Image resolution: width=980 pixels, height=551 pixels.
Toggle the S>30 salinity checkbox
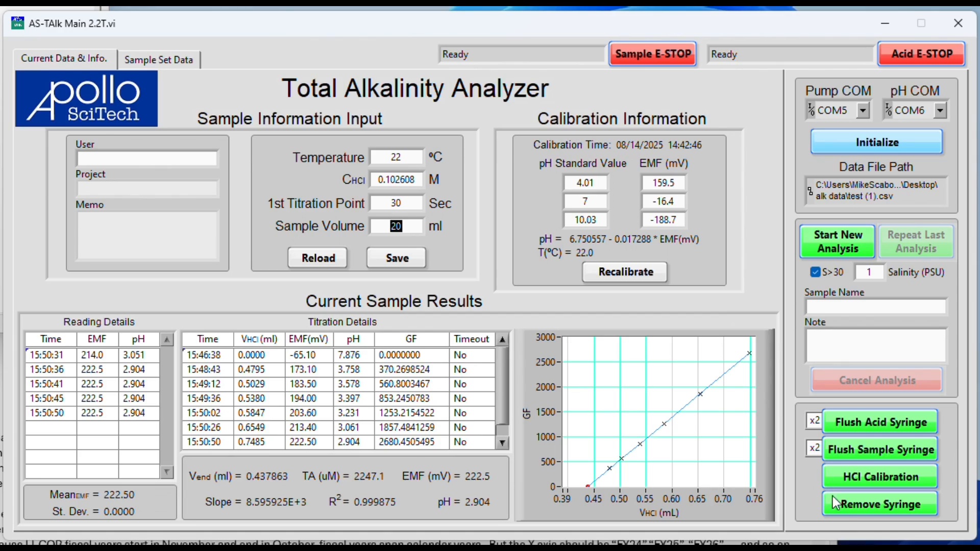[x=815, y=272]
